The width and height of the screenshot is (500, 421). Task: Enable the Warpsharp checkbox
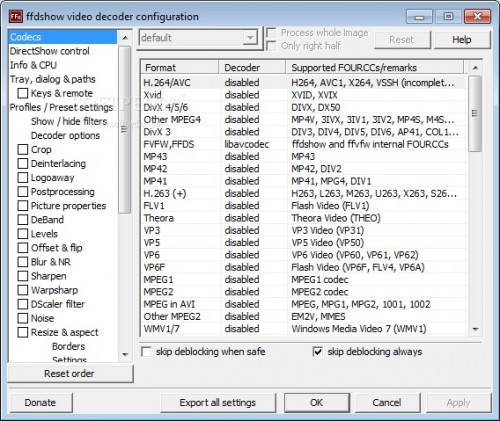point(23,290)
